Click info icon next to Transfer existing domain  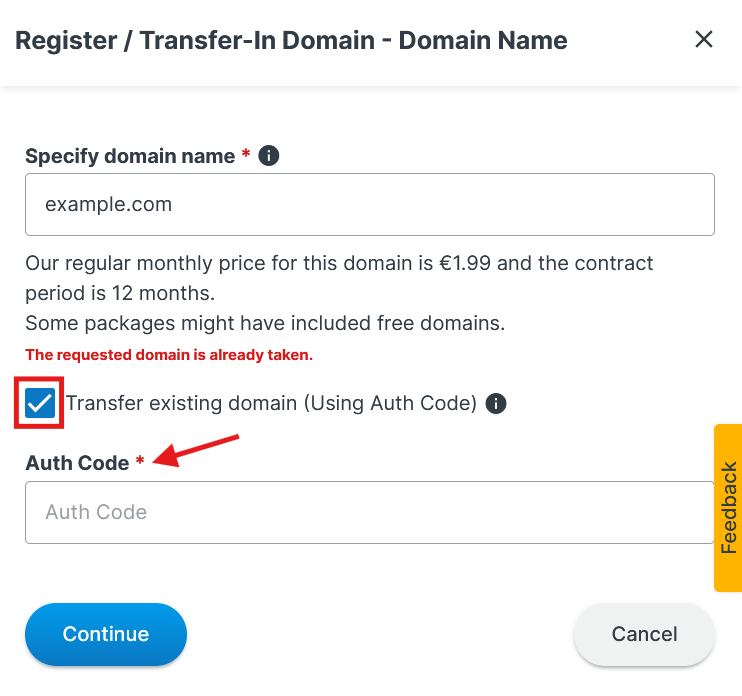tap(496, 403)
